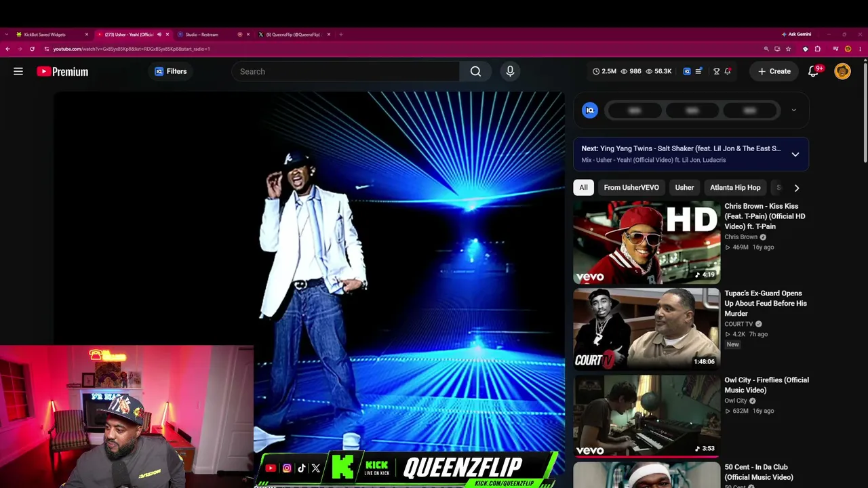Visit the Chris Brown channel

[741, 237]
